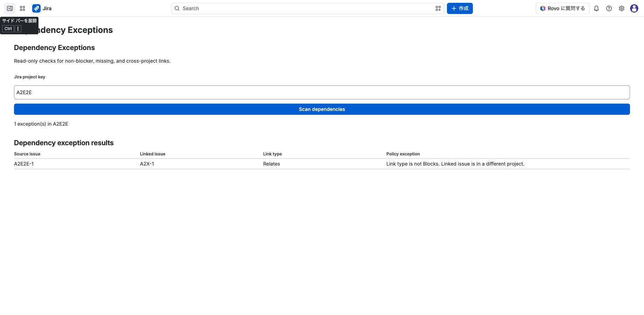
Task: Click the '1 exception(s) in A2E2E' status text
Action: tap(41, 124)
